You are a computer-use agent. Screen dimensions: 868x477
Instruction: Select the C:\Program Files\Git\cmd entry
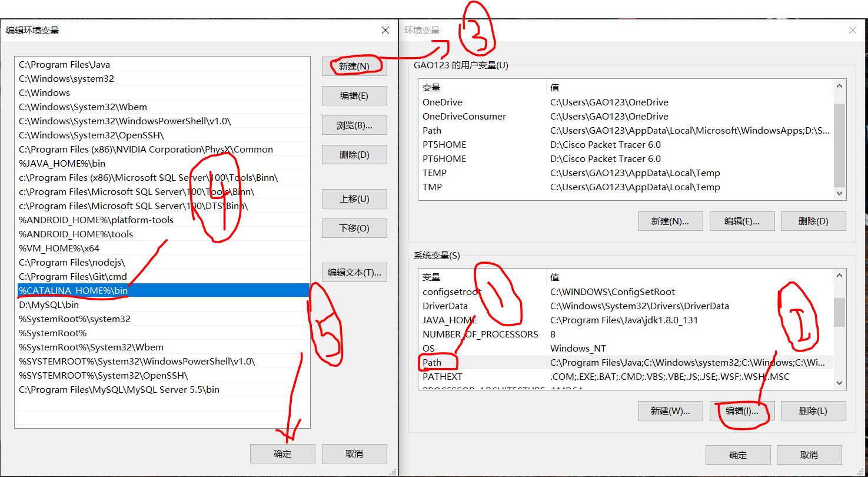coord(163,276)
